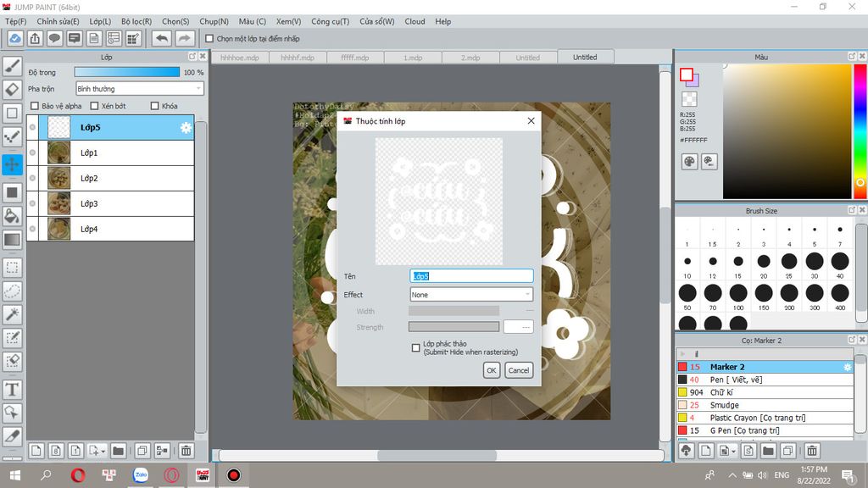Viewport: 868px width, 488px height.
Task: Open the Tệp(F) menu
Action: (16, 21)
